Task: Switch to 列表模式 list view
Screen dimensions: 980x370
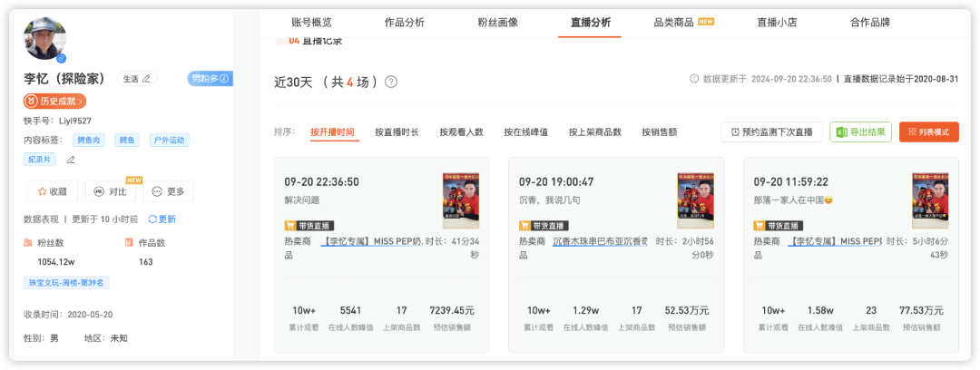Action: (928, 132)
